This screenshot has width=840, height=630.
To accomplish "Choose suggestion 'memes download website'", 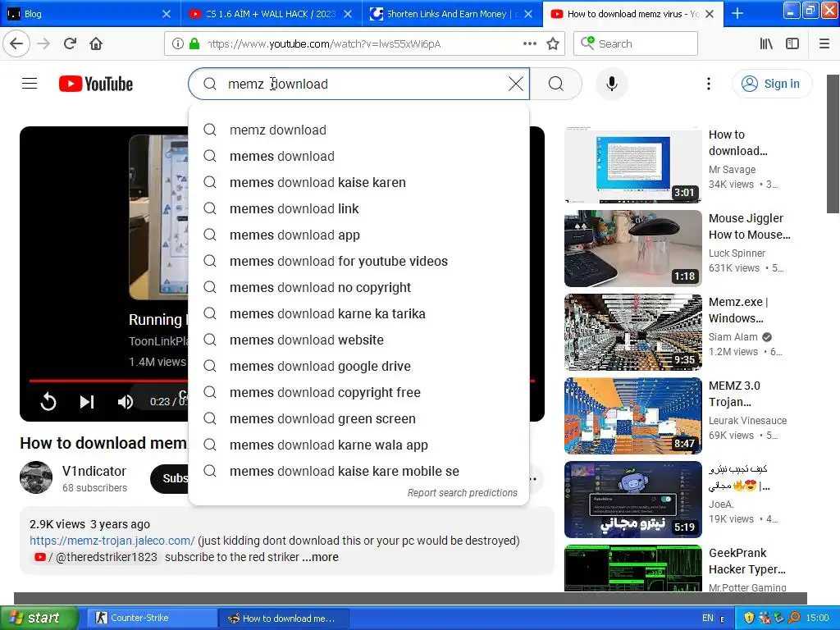I will coord(358,340).
